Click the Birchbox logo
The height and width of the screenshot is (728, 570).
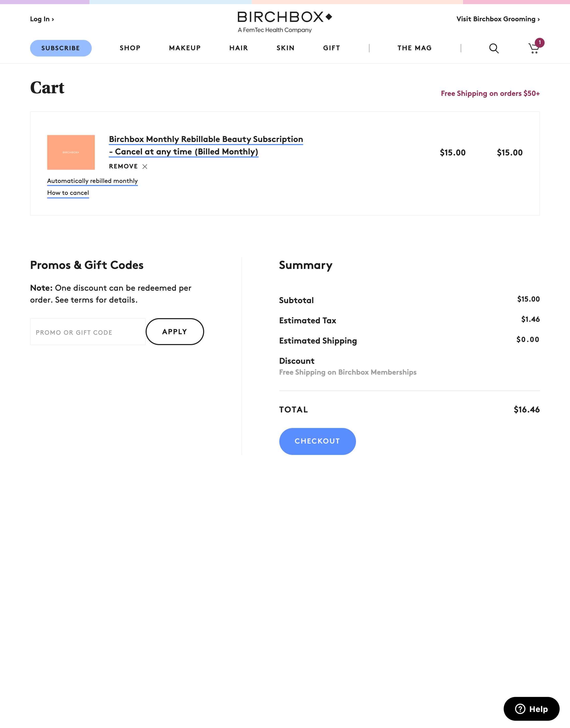[x=285, y=17]
